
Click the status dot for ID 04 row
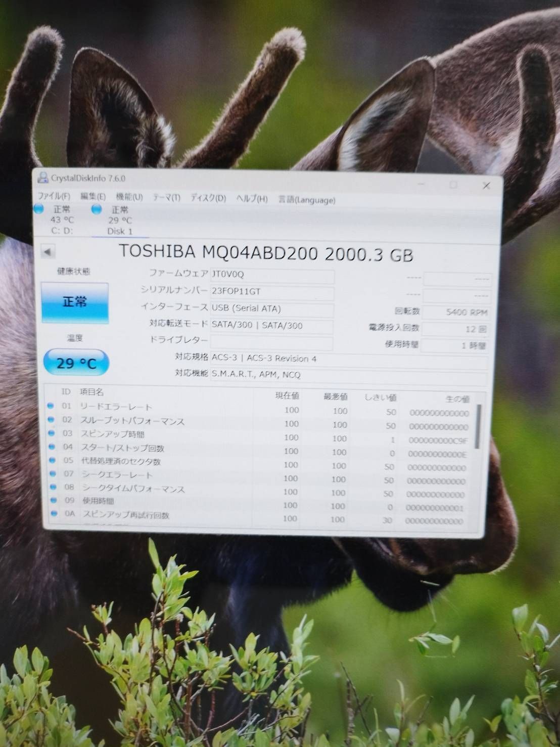point(51,447)
